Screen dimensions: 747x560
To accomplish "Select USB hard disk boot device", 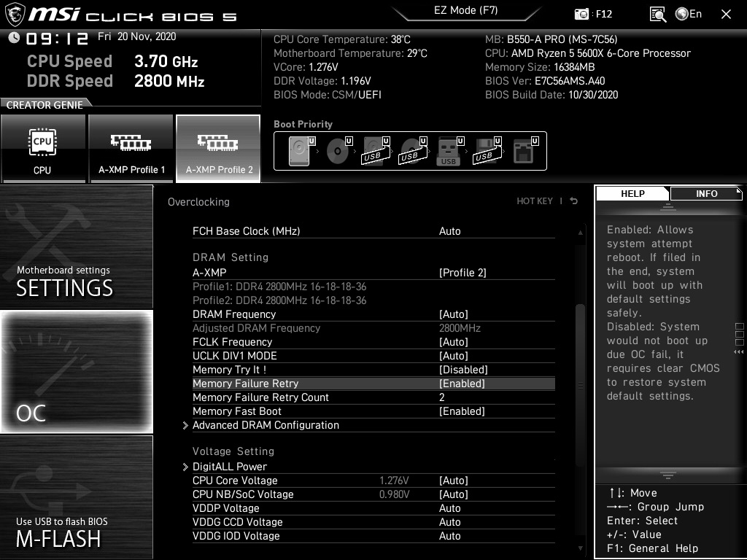I will pos(376,151).
